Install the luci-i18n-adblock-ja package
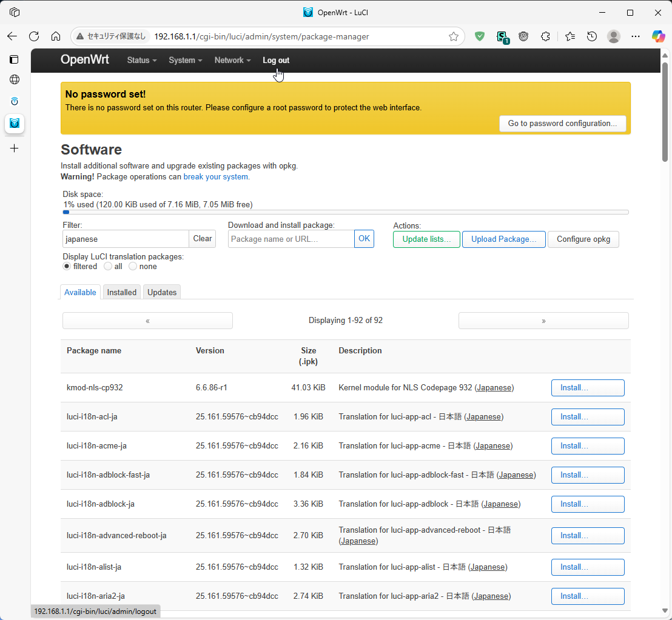Viewport: 672px width, 620px height. [x=588, y=504]
